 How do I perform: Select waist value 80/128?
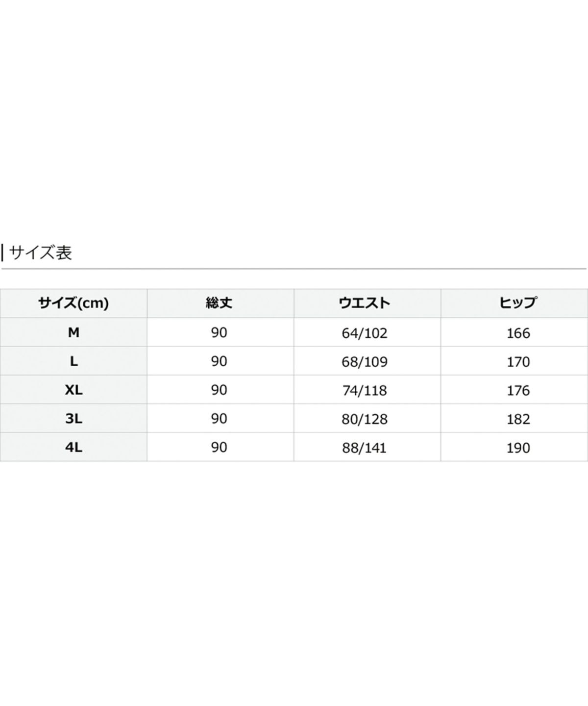click(365, 419)
